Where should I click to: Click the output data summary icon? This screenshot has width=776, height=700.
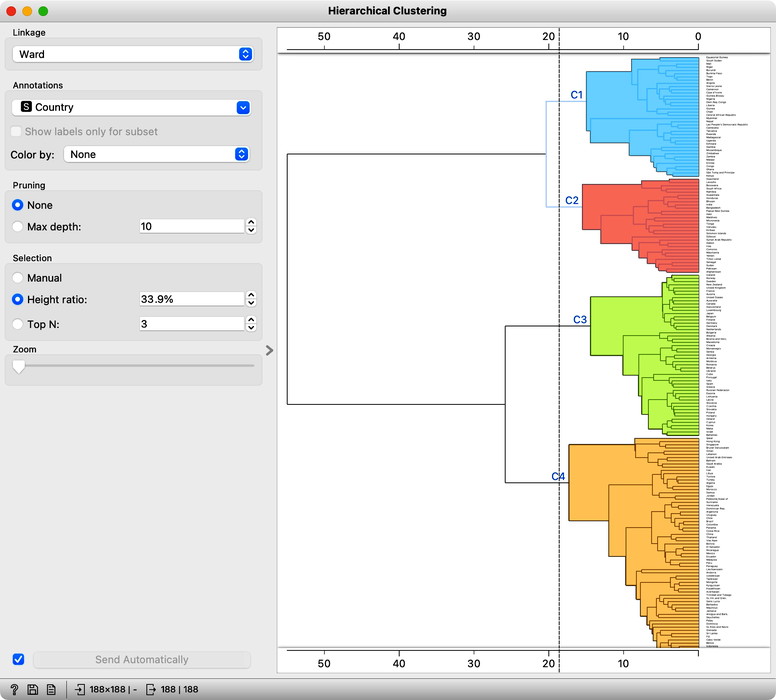151,689
